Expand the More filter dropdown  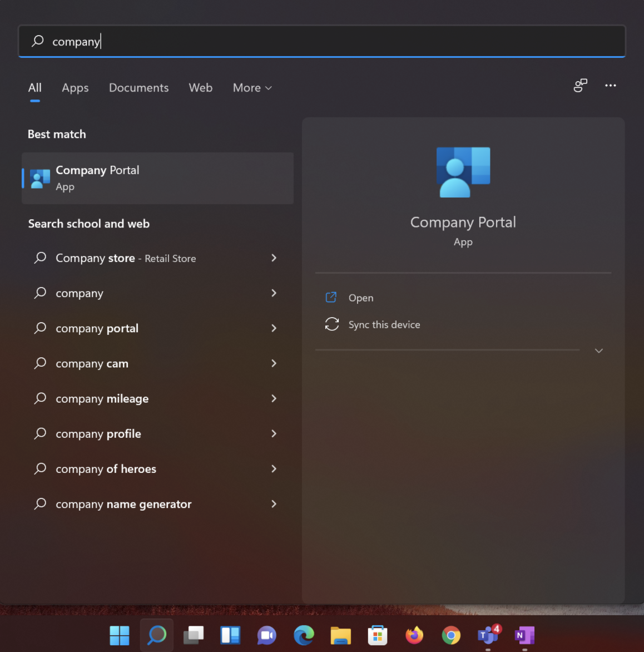click(x=252, y=88)
